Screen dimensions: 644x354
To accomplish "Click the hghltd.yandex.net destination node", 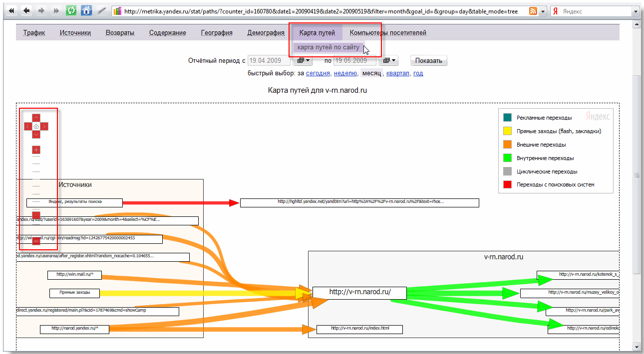I will click(x=359, y=203).
